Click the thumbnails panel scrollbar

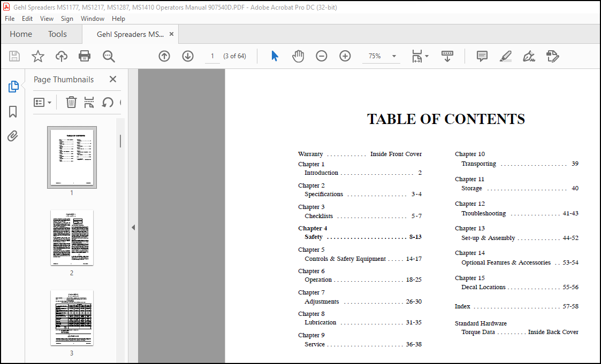tap(120, 141)
